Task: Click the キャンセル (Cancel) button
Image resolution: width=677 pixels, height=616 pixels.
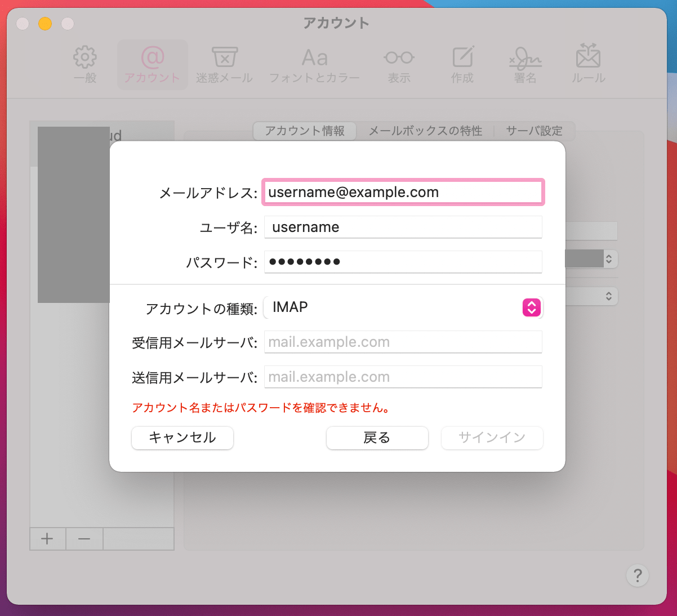Action: click(x=182, y=438)
